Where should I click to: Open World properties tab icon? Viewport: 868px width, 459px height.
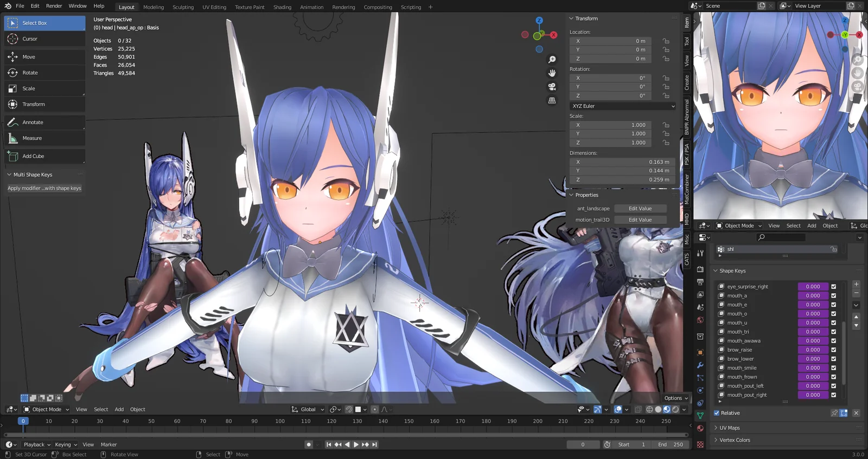[700, 320]
